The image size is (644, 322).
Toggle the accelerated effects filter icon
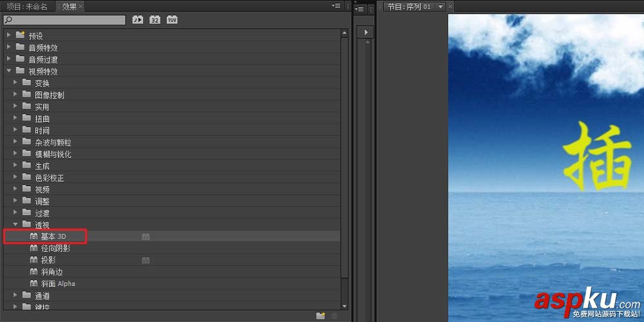pos(138,20)
